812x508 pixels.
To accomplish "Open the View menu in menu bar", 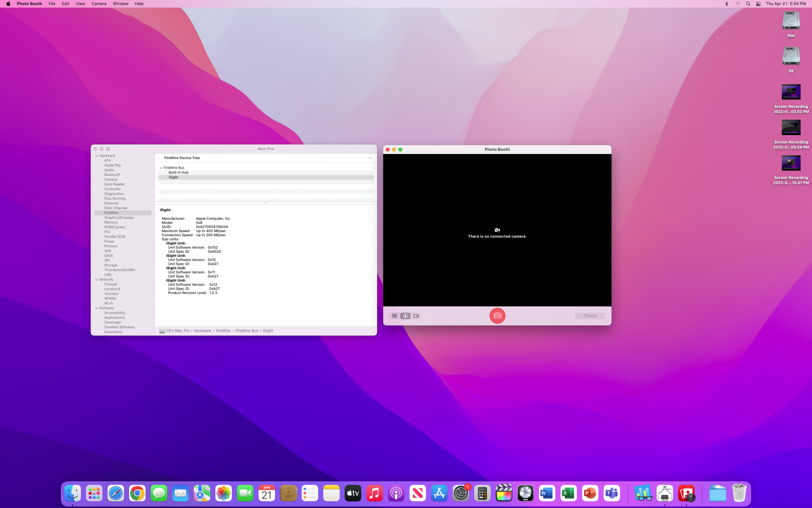I will (80, 4).
